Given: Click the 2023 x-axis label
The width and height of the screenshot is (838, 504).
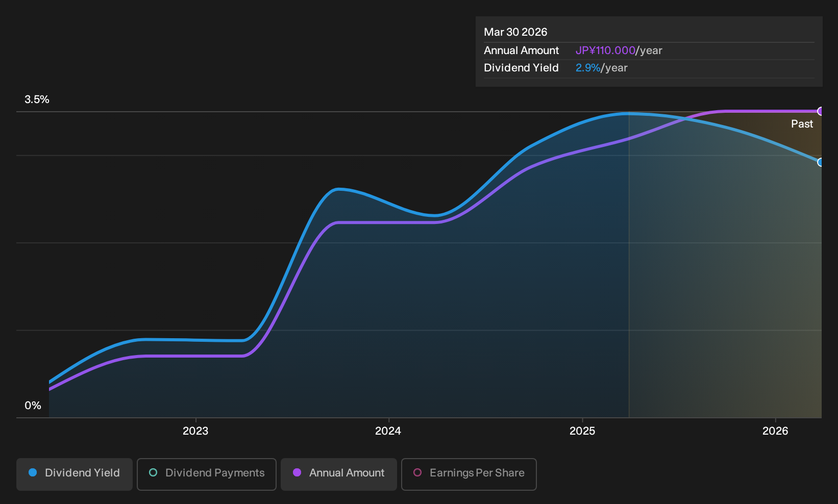Looking at the screenshot, I should coord(195,431).
